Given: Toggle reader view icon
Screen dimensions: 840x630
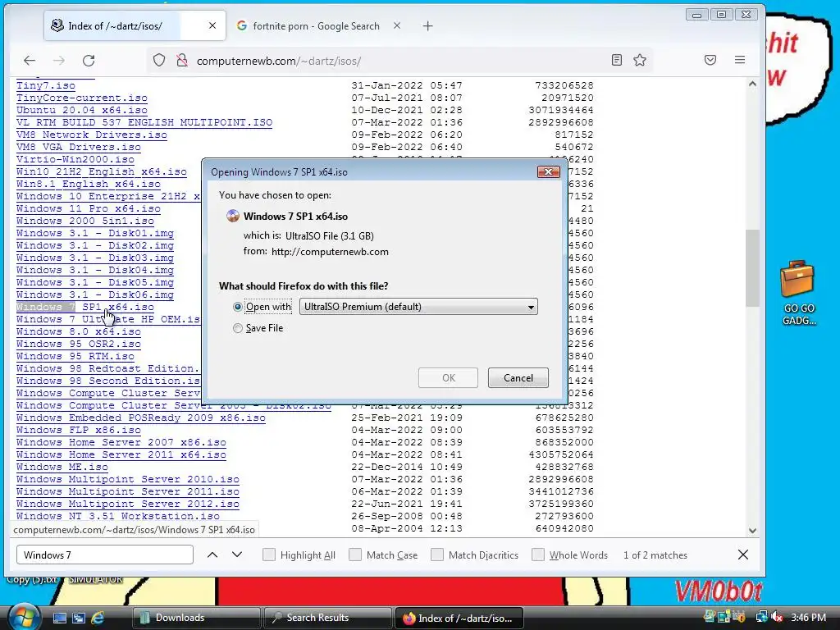Looking at the screenshot, I should pyautogui.click(x=617, y=60).
